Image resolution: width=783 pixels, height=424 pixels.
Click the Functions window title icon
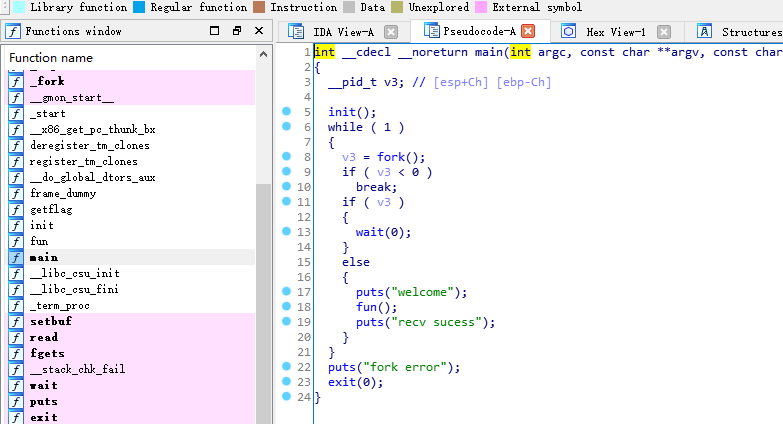13,31
